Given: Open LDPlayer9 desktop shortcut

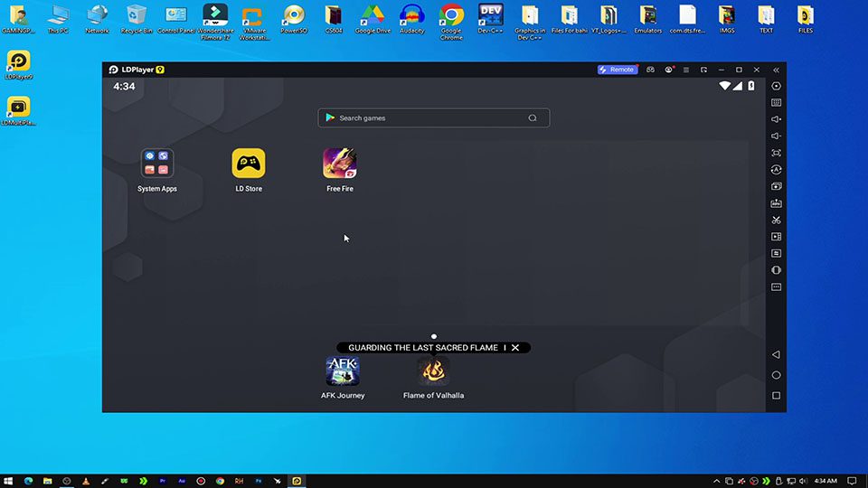Looking at the screenshot, I should point(19,65).
